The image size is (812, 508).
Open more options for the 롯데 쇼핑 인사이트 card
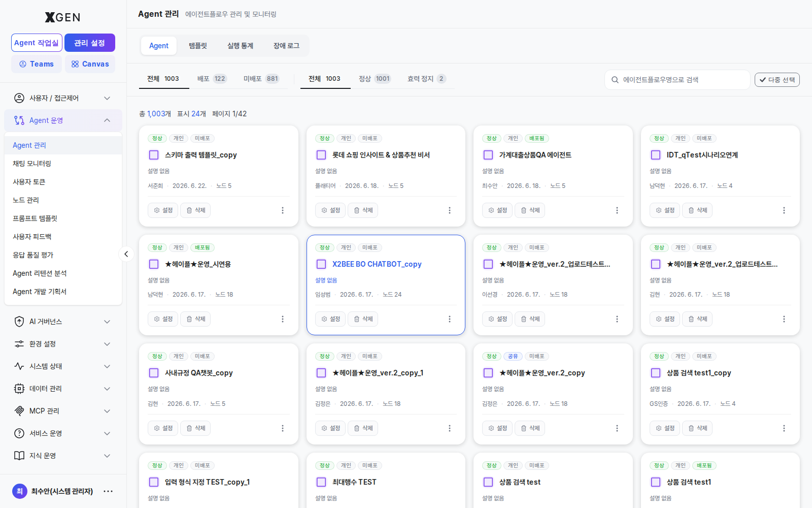pos(450,210)
